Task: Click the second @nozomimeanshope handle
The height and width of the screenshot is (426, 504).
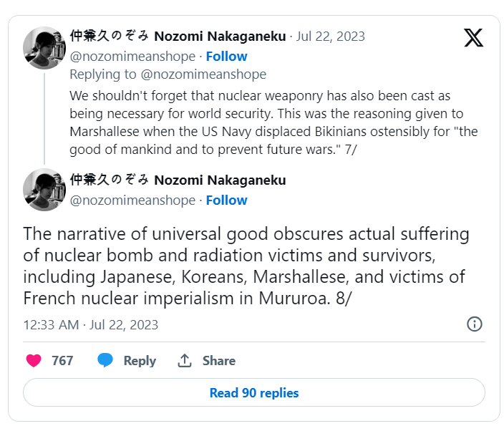Action: point(132,200)
